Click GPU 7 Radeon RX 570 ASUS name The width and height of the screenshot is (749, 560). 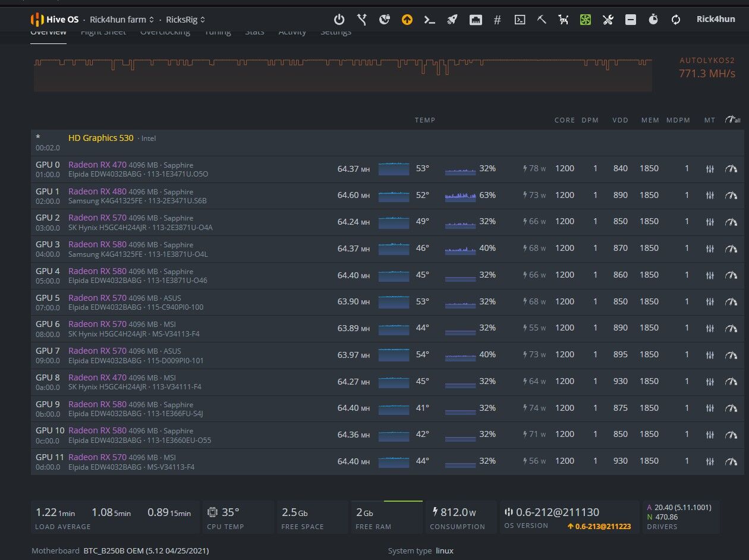coord(97,351)
